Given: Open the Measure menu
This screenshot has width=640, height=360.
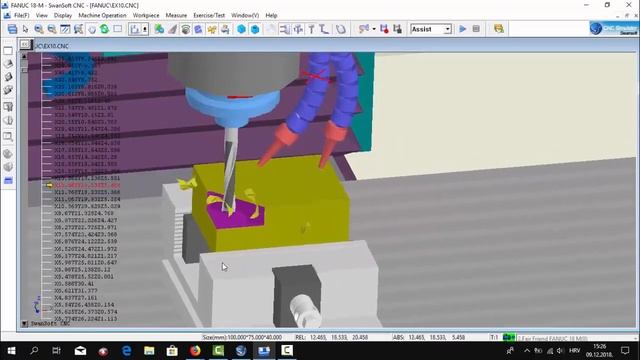Looking at the screenshot, I should (176, 15).
